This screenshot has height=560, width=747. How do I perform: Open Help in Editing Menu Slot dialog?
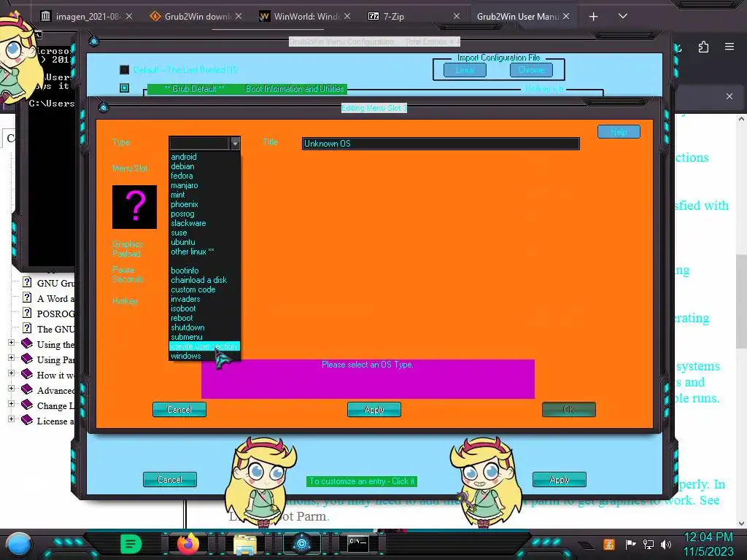point(619,132)
